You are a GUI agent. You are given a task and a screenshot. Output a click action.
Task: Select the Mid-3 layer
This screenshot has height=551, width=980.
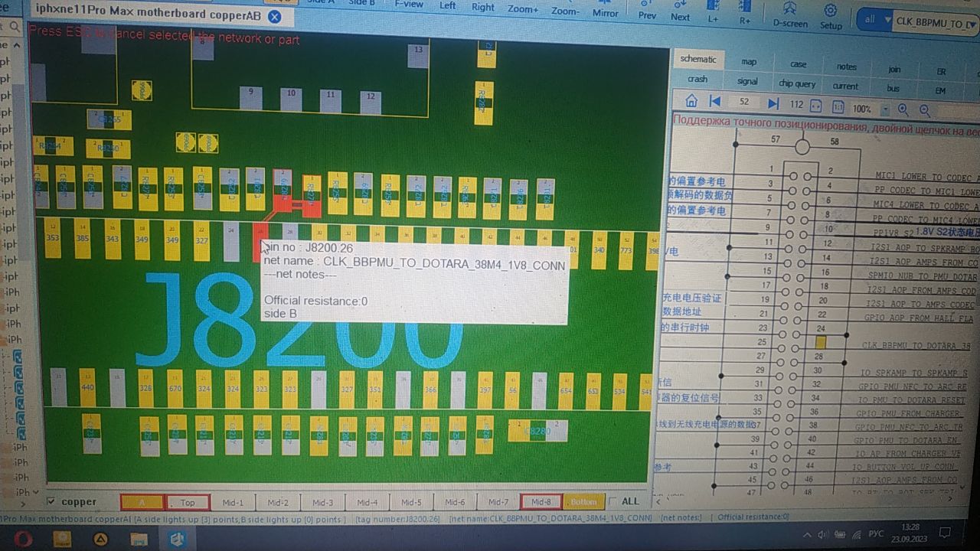[322, 502]
